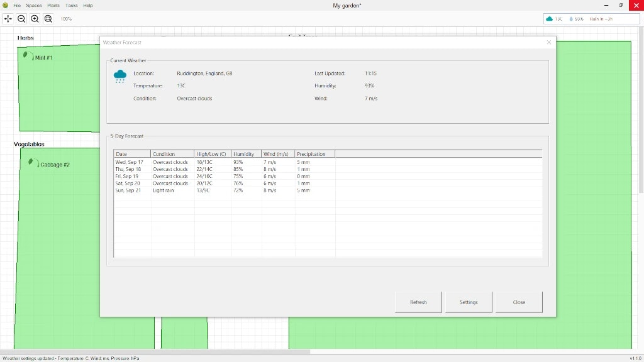Open weather Settings from the dialog
The height and width of the screenshot is (362, 644).
point(469,302)
